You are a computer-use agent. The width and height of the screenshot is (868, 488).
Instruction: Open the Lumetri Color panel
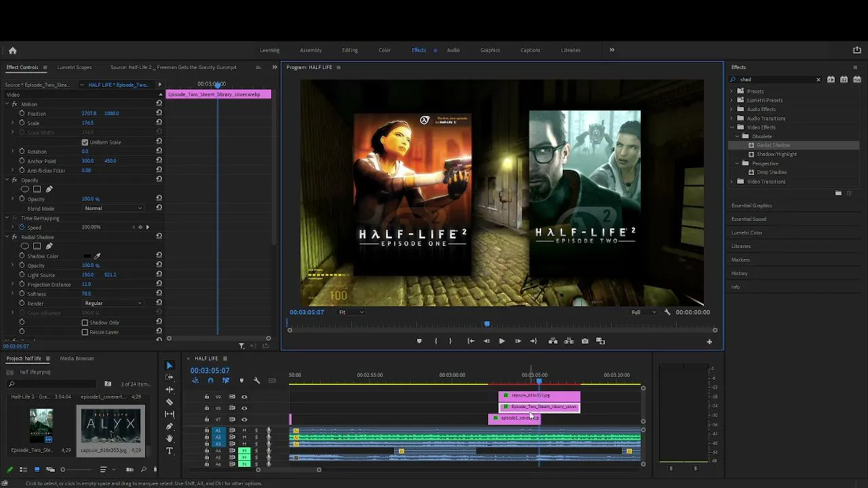[747, 232]
